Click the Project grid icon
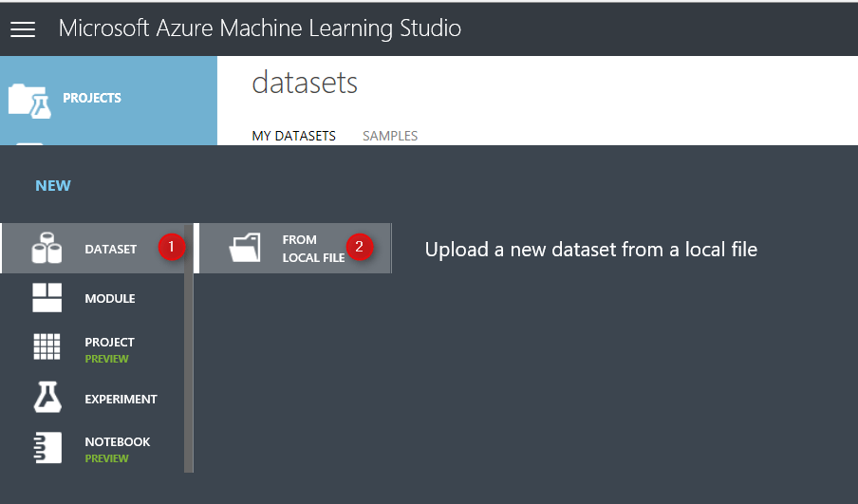 47,347
